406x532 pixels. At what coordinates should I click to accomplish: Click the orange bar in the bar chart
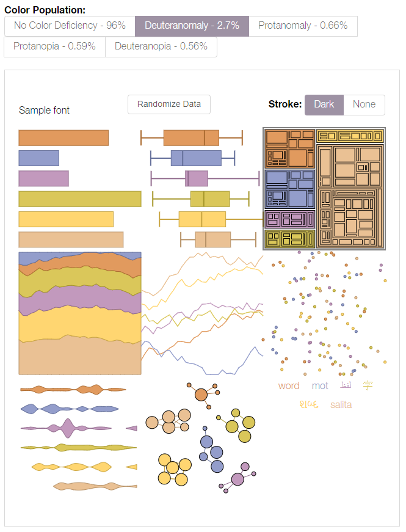coord(63,137)
